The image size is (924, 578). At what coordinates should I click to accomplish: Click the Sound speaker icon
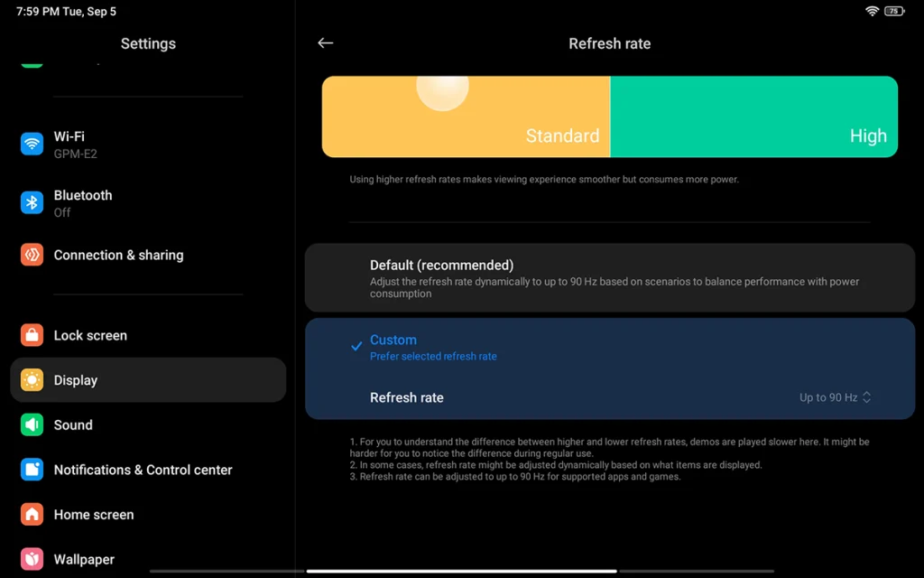coord(32,424)
